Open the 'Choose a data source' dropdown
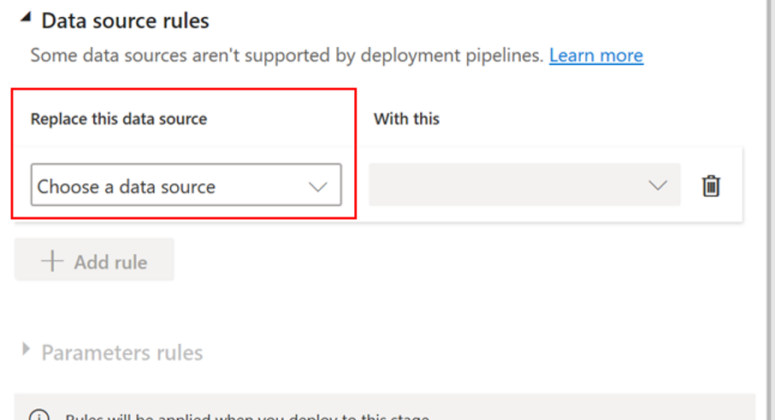The image size is (775, 420). 185,186
